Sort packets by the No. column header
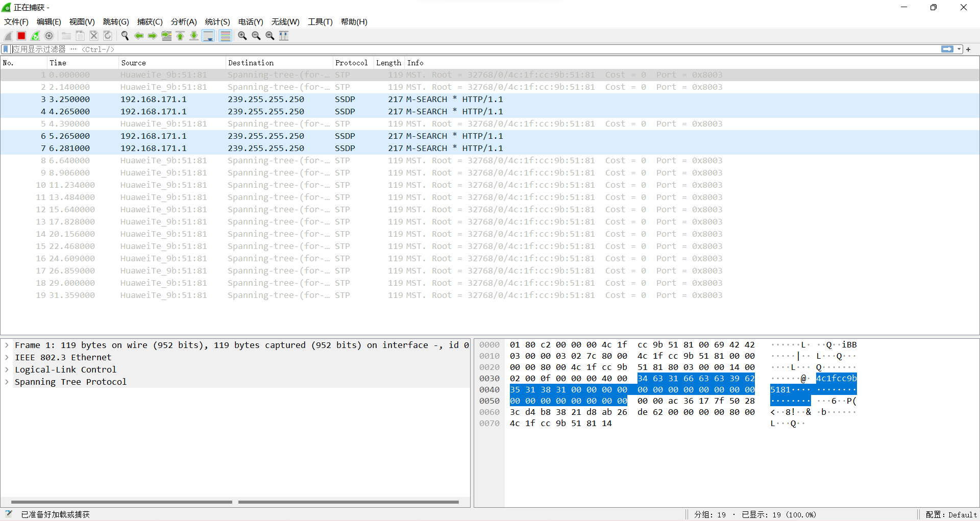The width and height of the screenshot is (980, 521). pos(23,63)
